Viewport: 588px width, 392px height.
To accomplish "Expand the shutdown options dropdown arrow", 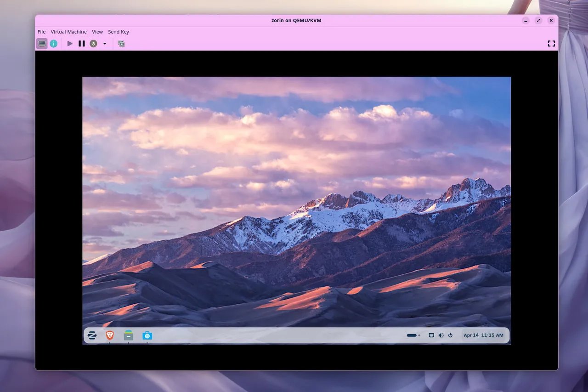I will point(105,44).
